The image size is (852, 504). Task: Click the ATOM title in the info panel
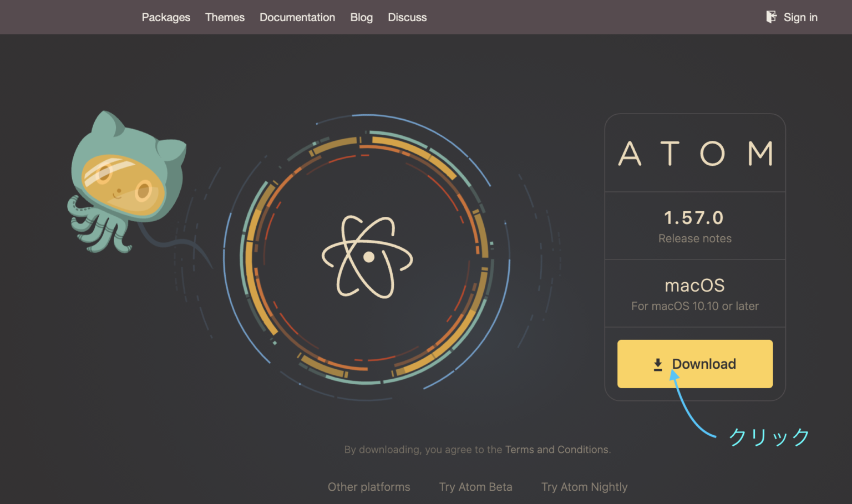pos(695,154)
